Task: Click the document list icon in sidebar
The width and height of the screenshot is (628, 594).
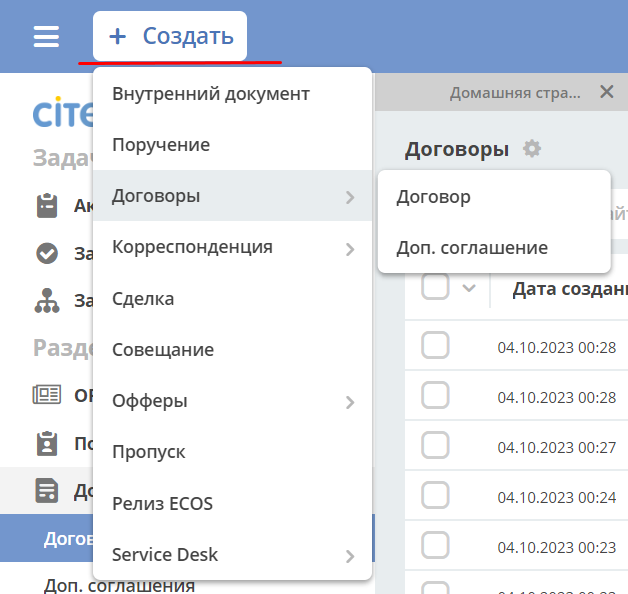Action: point(47,490)
